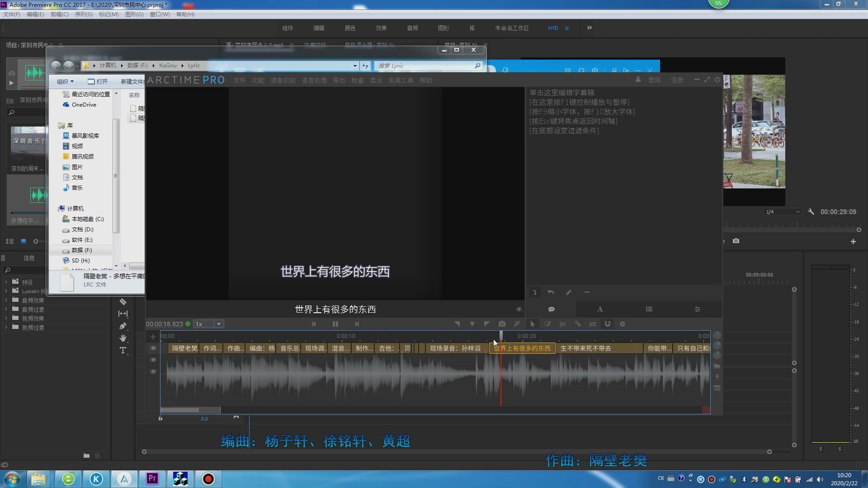Expand 预设 effects folder in Premiere

pos(6,282)
